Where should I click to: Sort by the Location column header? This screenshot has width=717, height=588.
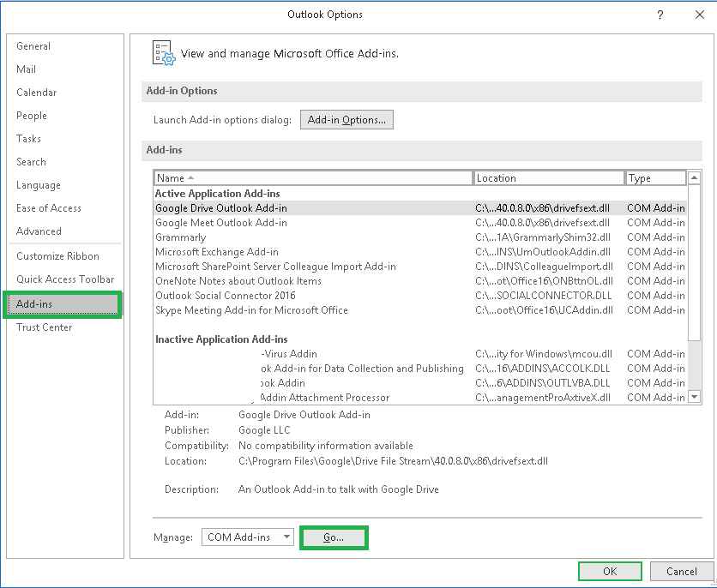coord(548,178)
